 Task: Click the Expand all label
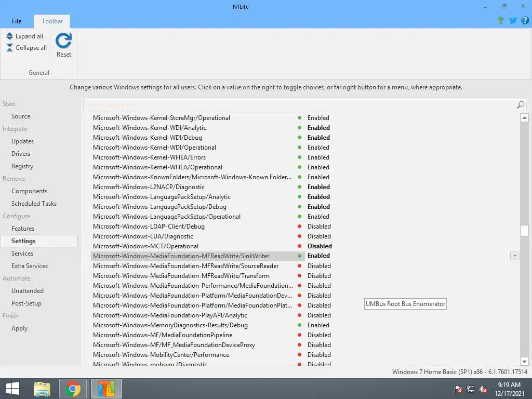coord(29,36)
